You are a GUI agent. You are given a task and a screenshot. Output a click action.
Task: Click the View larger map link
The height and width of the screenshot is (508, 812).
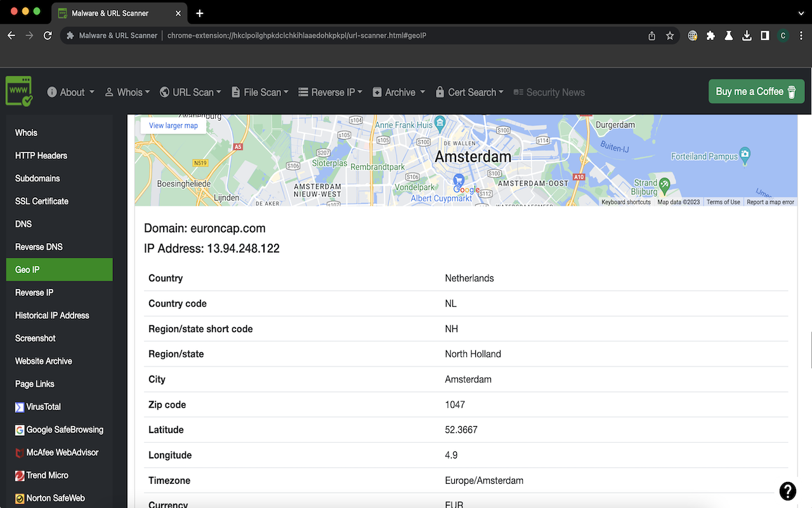coord(173,125)
